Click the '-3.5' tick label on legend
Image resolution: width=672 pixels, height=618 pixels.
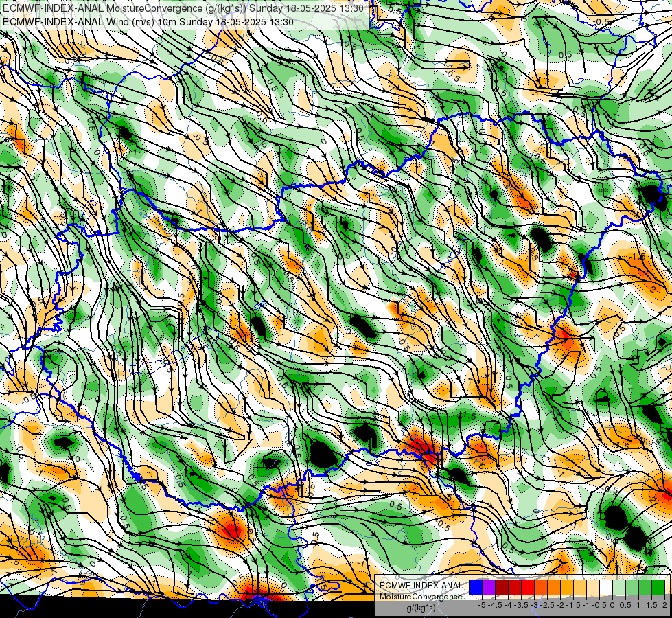click(x=521, y=605)
